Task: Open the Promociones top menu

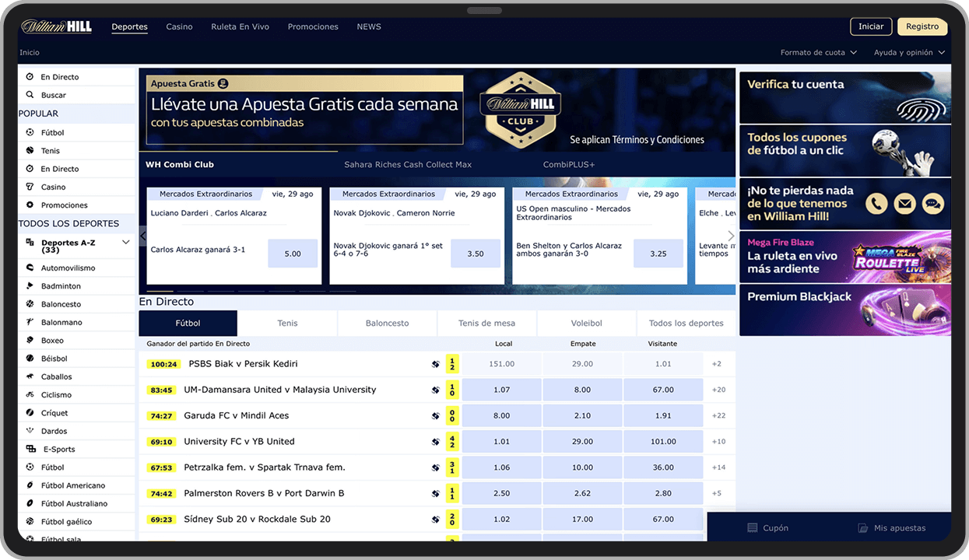Action: tap(313, 26)
